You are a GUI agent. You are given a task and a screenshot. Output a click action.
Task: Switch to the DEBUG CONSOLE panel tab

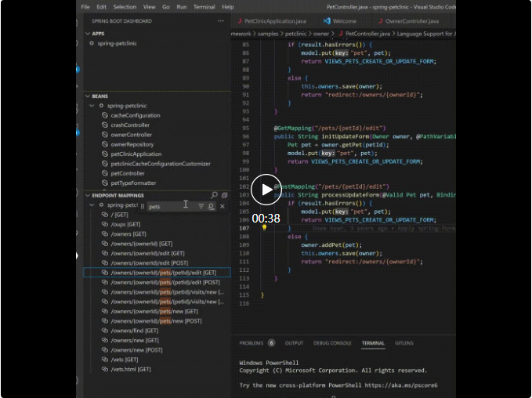coord(332,343)
